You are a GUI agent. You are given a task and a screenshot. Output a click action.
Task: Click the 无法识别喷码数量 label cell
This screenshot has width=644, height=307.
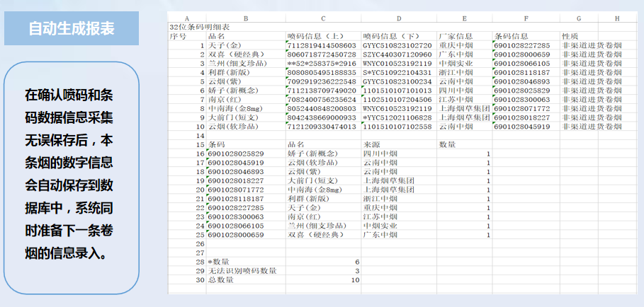[242, 271]
